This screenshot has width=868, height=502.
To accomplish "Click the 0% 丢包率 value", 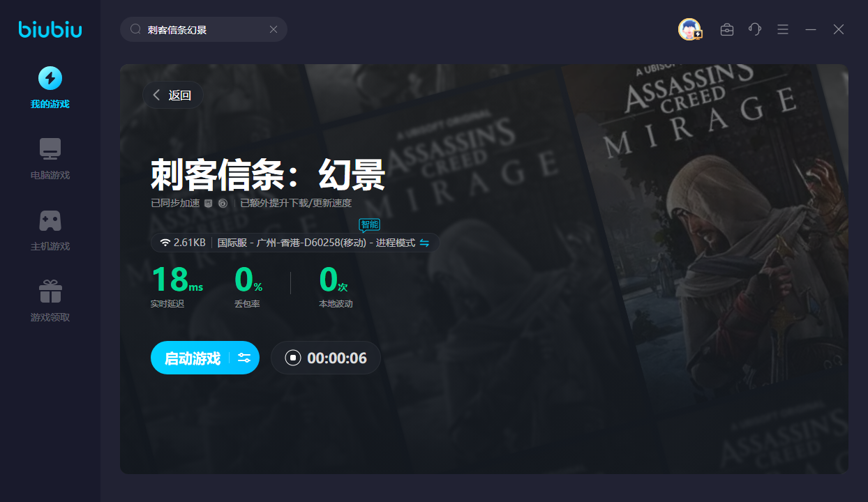I will click(248, 280).
